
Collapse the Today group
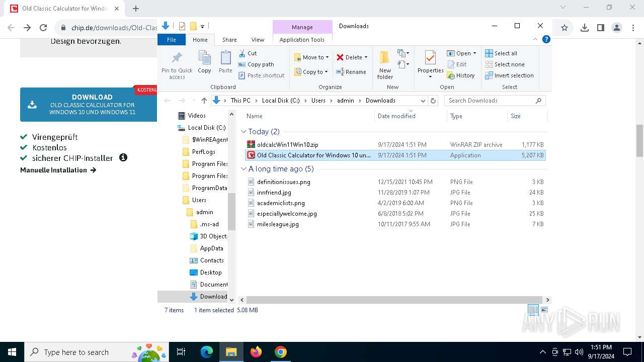pos(244,132)
